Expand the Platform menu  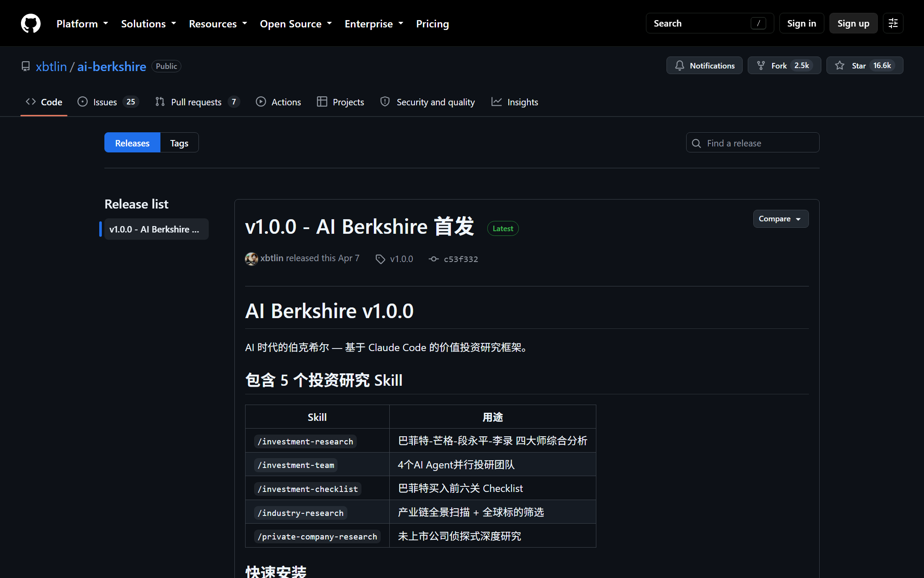(x=82, y=24)
